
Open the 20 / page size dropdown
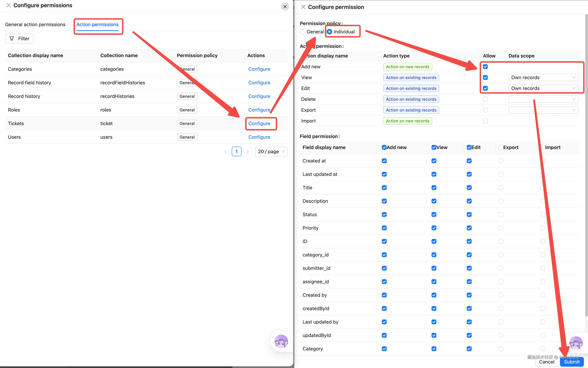(x=271, y=152)
